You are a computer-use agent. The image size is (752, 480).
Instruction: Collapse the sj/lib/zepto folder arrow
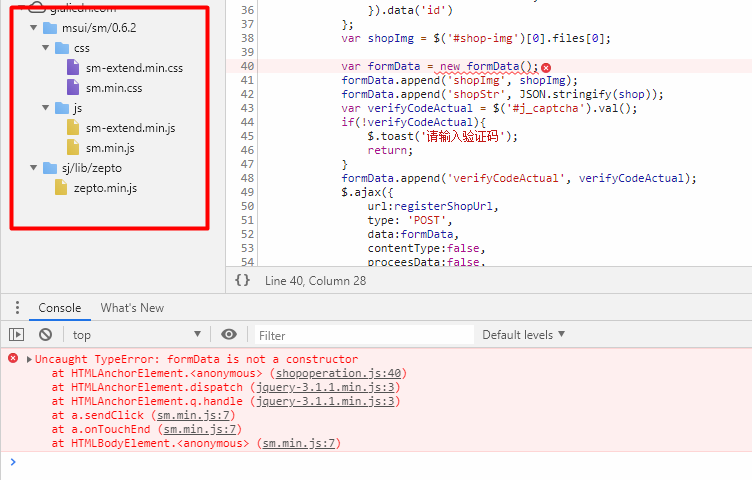coord(34,168)
